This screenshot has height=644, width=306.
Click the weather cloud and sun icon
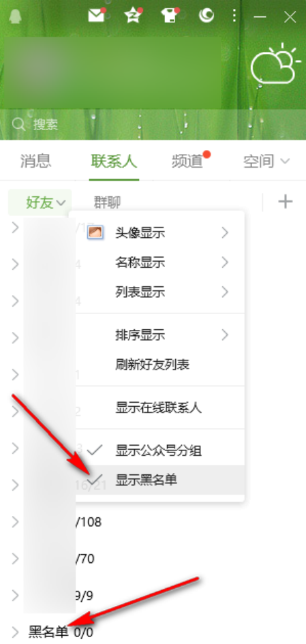tap(273, 64)
